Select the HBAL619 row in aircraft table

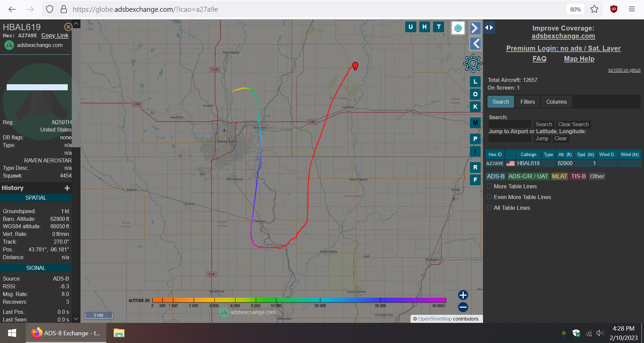click(563, 163)
